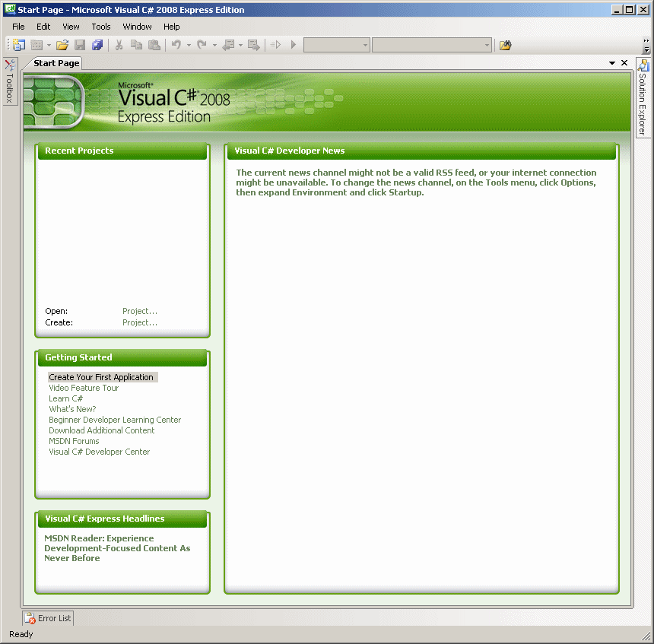Click the Create Project link
Viewport: 654px width, 644px height.
pyautogui.click(x=139, y=322)
